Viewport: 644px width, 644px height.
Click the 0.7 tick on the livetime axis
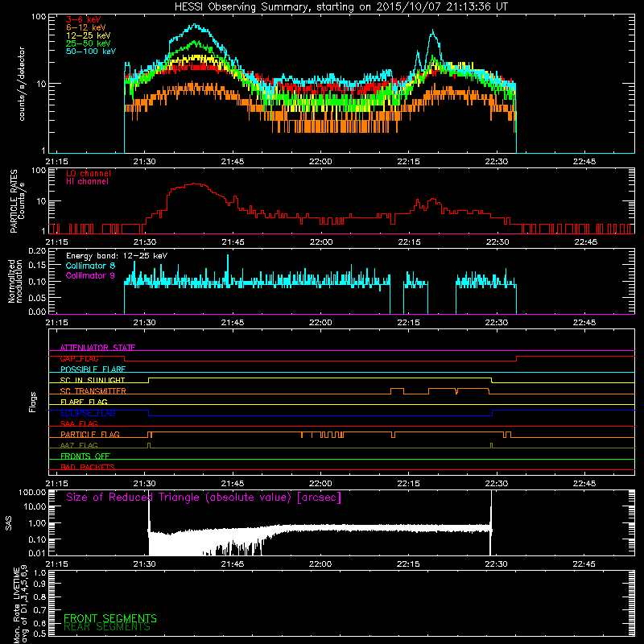click(x=39, y=609)
